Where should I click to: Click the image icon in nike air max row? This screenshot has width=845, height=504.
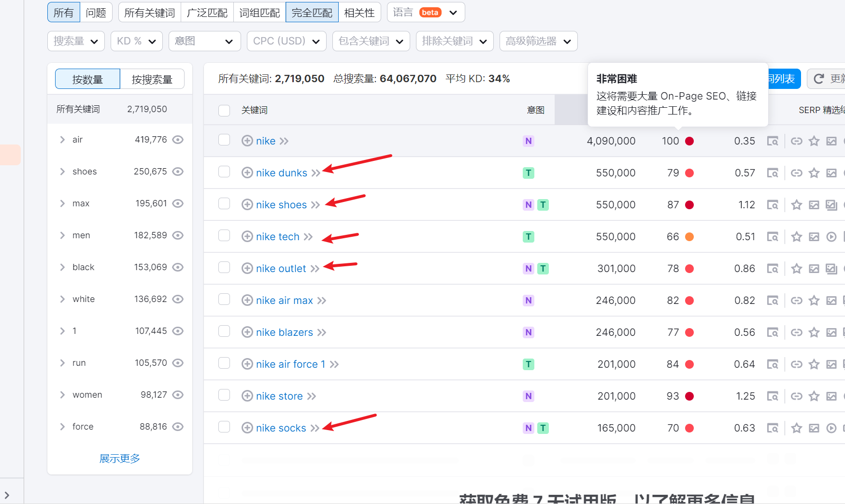click(x=831, y=301)
